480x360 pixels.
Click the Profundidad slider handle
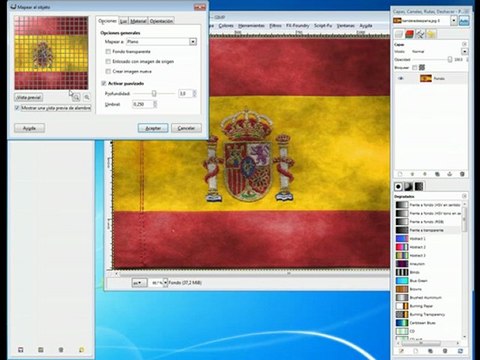154,94
